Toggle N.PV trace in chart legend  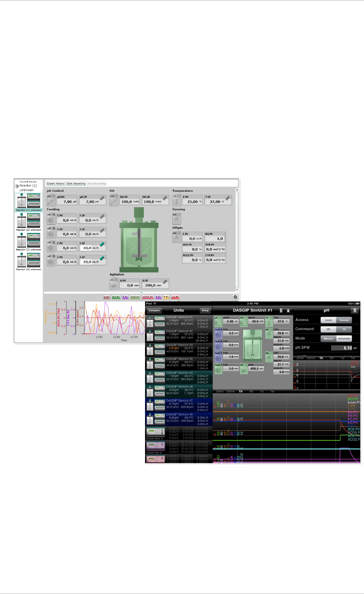107,297
